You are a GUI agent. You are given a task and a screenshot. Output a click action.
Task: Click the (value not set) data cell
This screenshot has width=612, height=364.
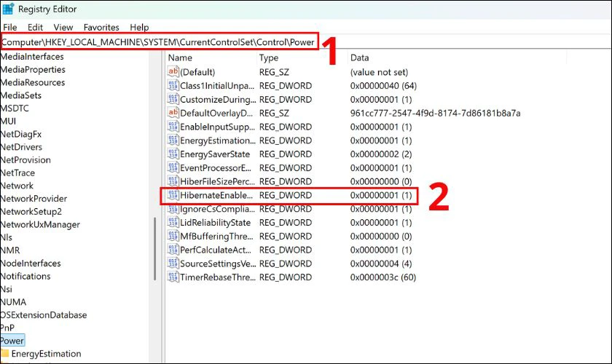(x=379, y=72)
